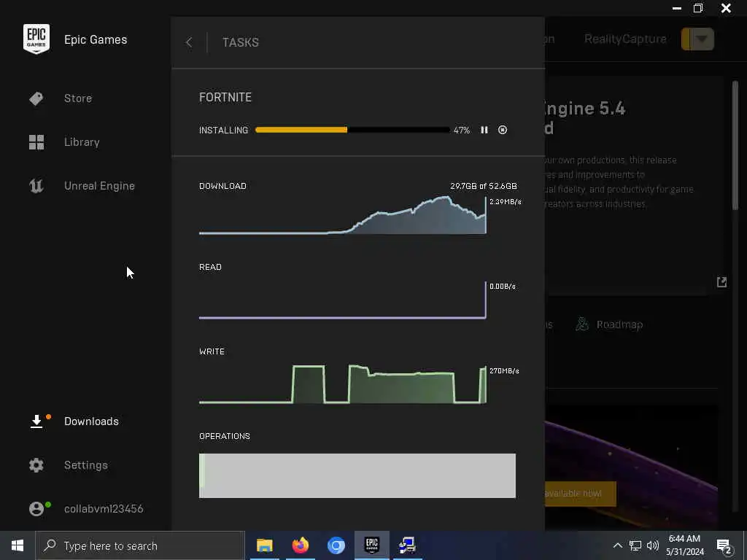Screen dimensions: 747x560
Task: Close the Epic Games Launcher
Action: (x=726, y=8)
